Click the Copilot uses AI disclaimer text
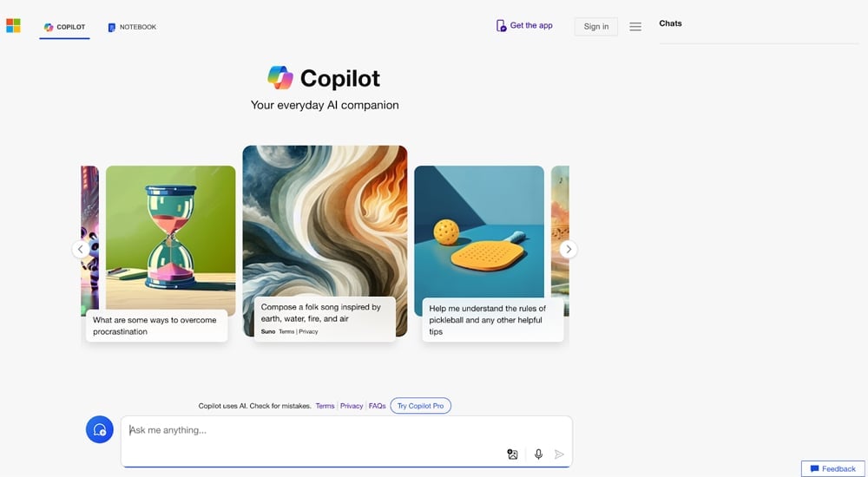The image size is (868, 477). 254,406
